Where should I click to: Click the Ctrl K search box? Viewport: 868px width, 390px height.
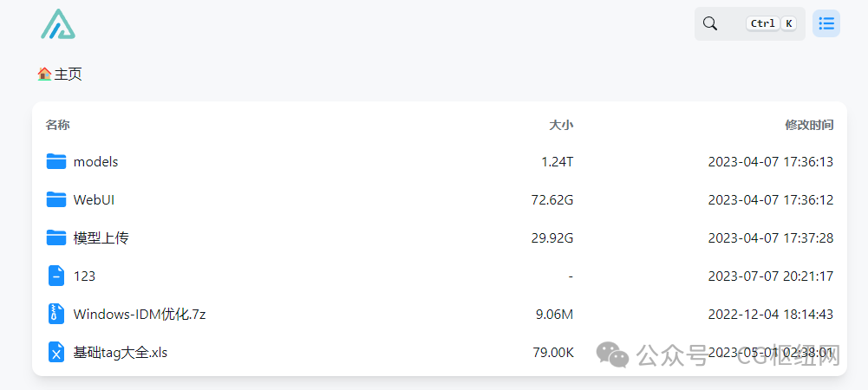pyautogui.click(x=749, y=23)
